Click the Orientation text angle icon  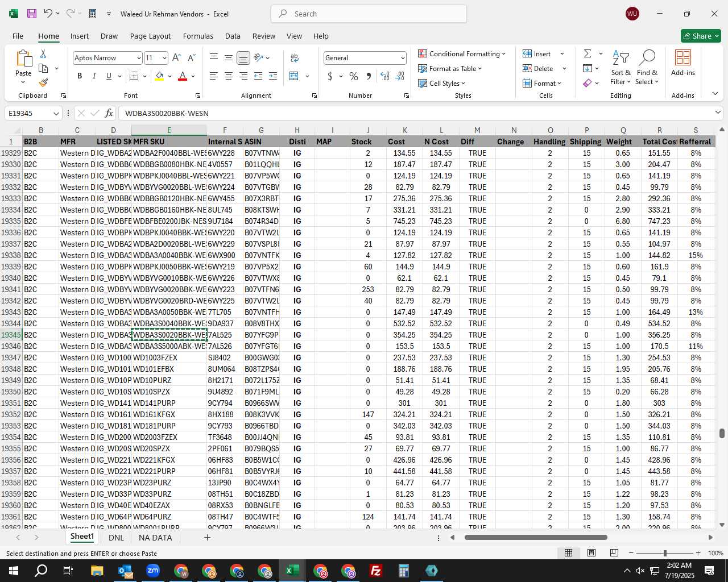coord(259,58)
